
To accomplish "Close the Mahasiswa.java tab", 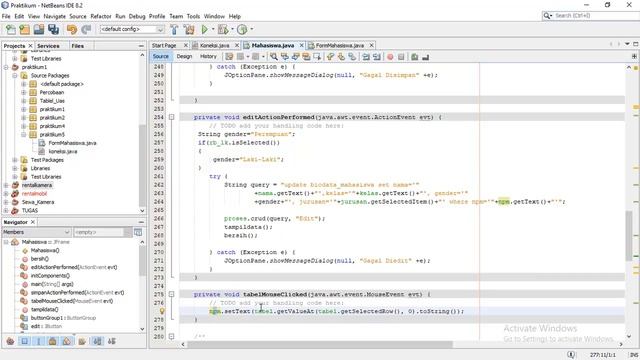I will click(302, 45).
